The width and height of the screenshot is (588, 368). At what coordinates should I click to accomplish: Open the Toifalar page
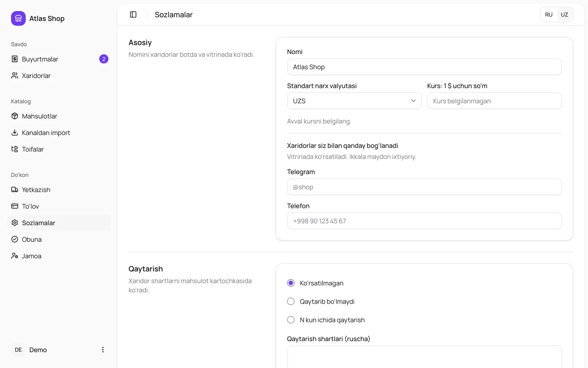pos(59,149)
